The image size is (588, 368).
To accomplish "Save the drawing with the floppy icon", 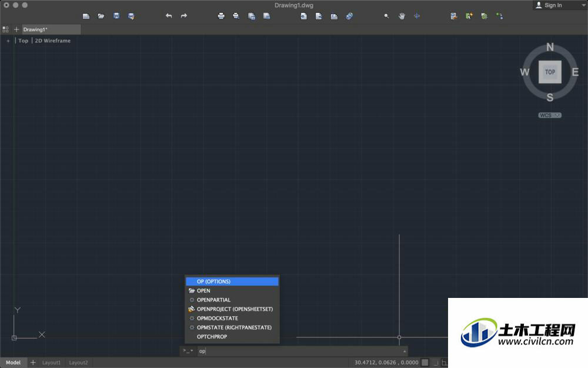I will click(x=116, y=16).
